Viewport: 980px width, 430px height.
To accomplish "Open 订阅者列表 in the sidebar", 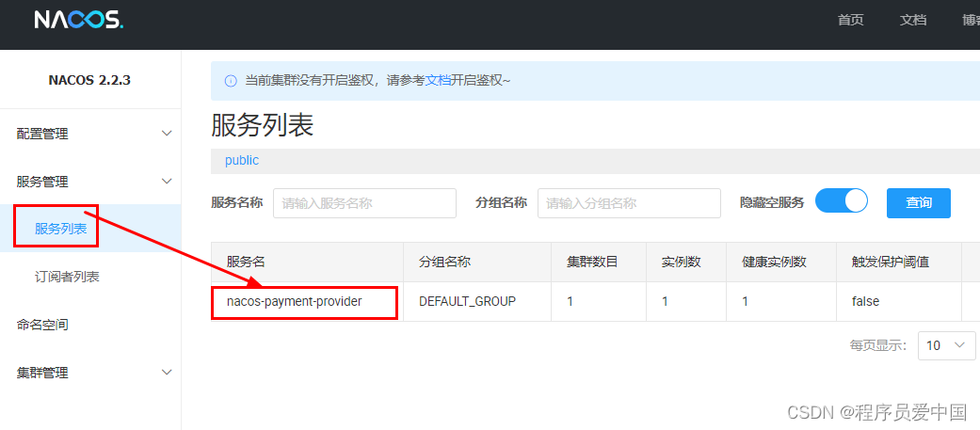I will (67, 277).
